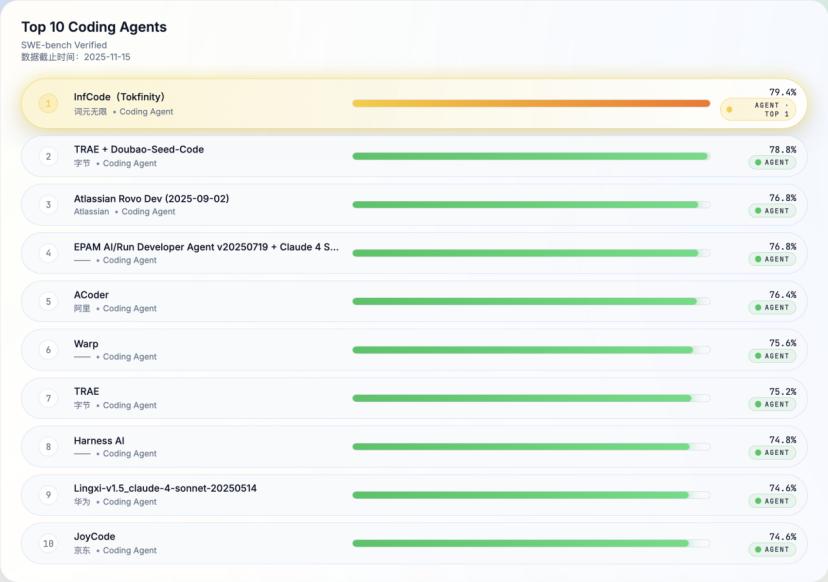Click the green progress bar for ACoder
Screen dimensions: 828x582
click(524, 301)
